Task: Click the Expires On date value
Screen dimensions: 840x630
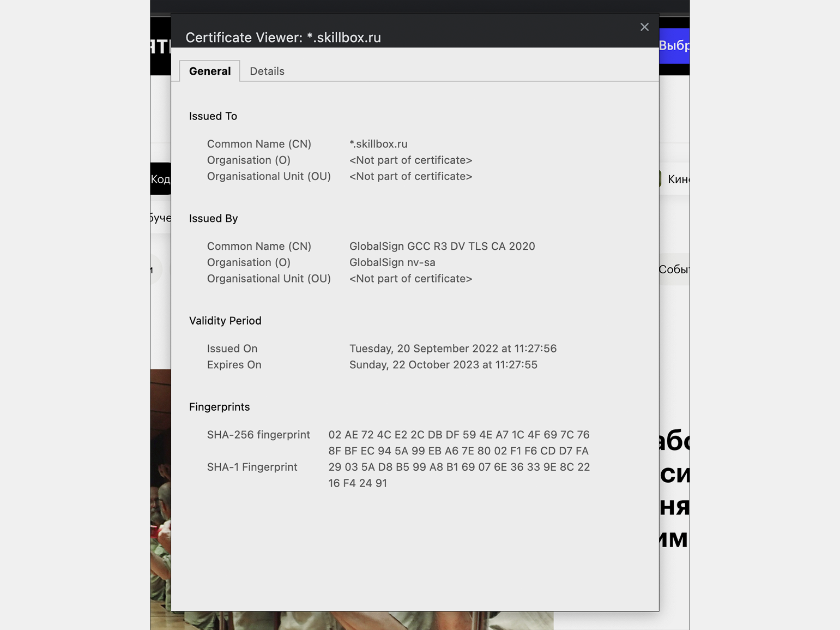Action: tap(443, 364)
